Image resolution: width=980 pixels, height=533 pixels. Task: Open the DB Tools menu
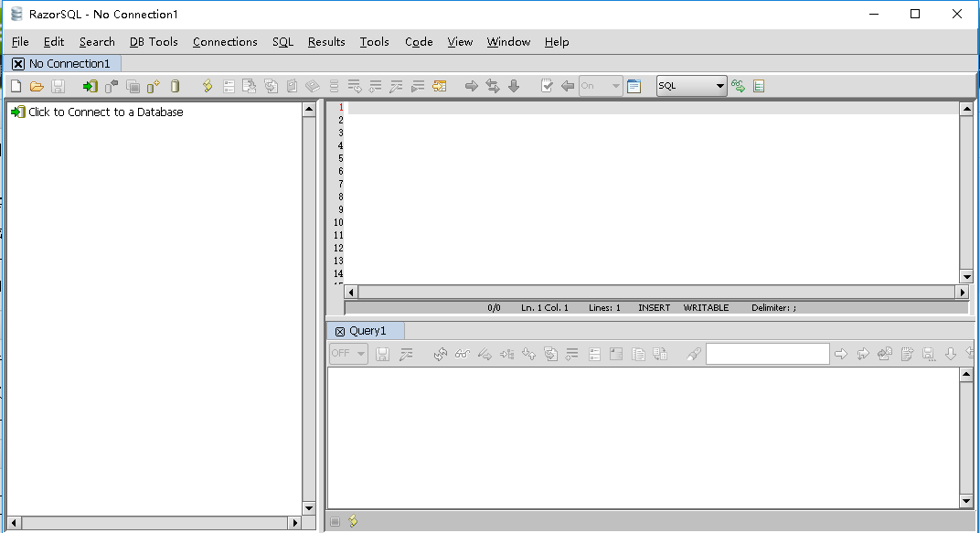pyautogui.click(x=154, y=42)
